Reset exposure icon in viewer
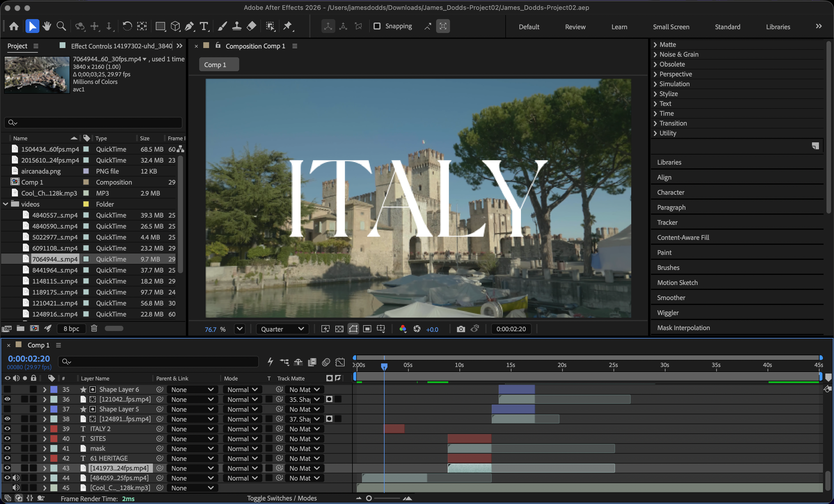The height and width of the screenshot is (504, 834). tap(417, 329)
